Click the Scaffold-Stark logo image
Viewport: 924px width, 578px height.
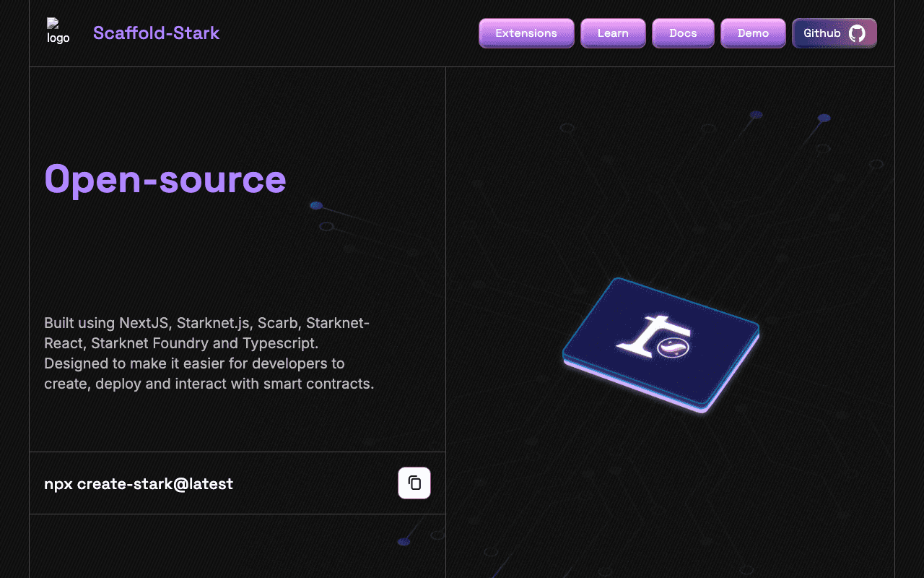(x=58, y=32)
